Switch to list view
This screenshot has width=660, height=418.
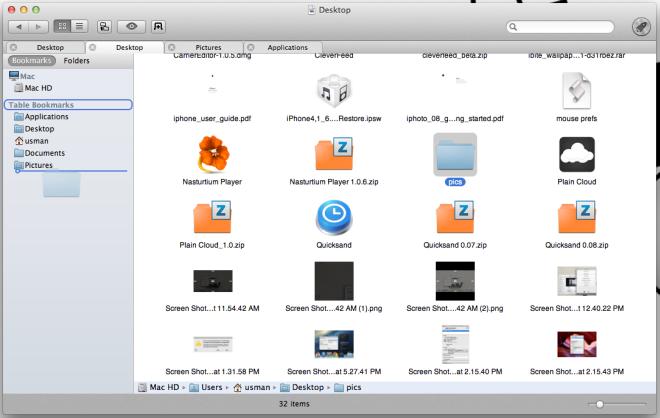(79, 27)
